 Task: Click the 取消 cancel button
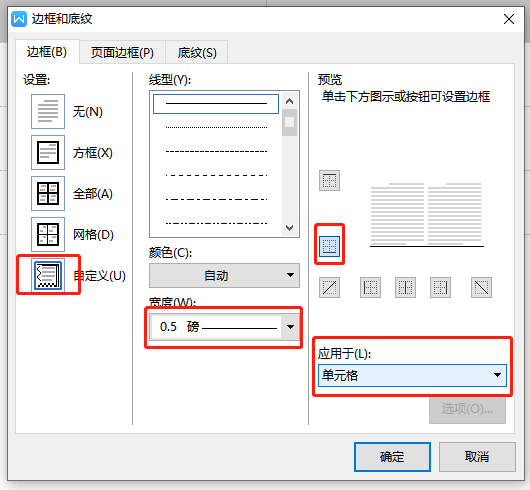[x=477, y=457]
